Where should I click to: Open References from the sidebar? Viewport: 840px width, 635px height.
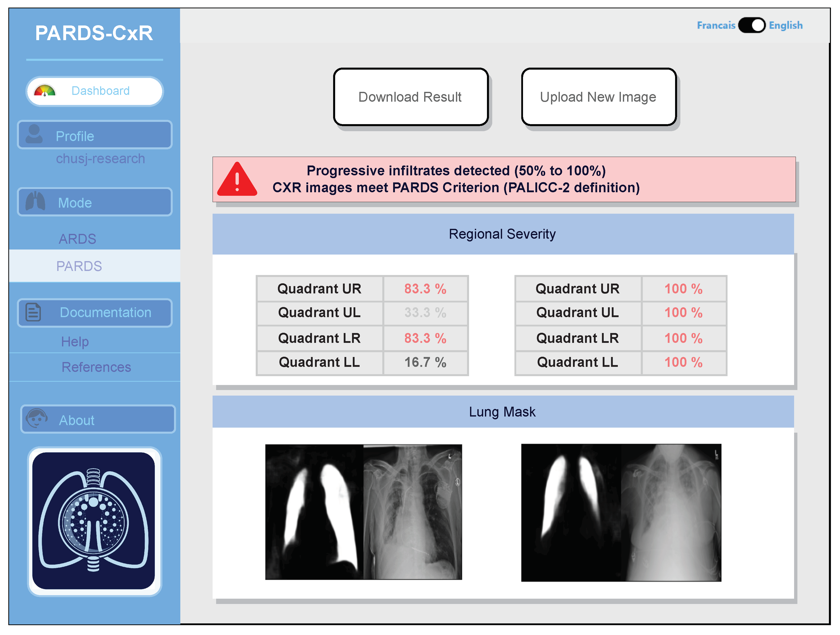[96, 367]
